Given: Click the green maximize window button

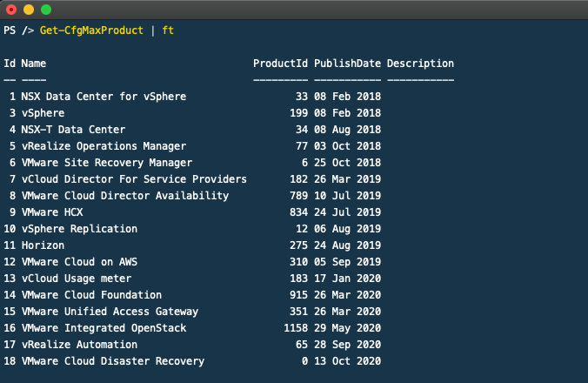Looking at the screenshot, I should (x=46, y=10).
